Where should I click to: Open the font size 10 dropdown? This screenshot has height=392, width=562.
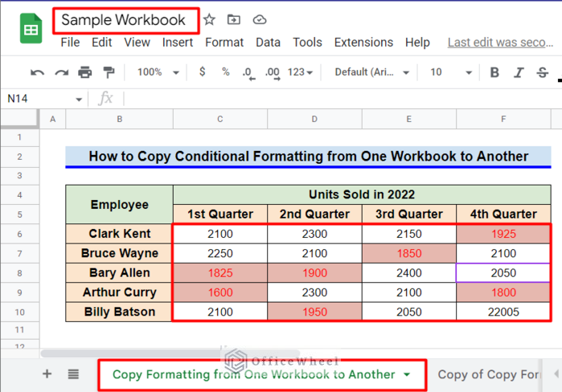[446, 72]
